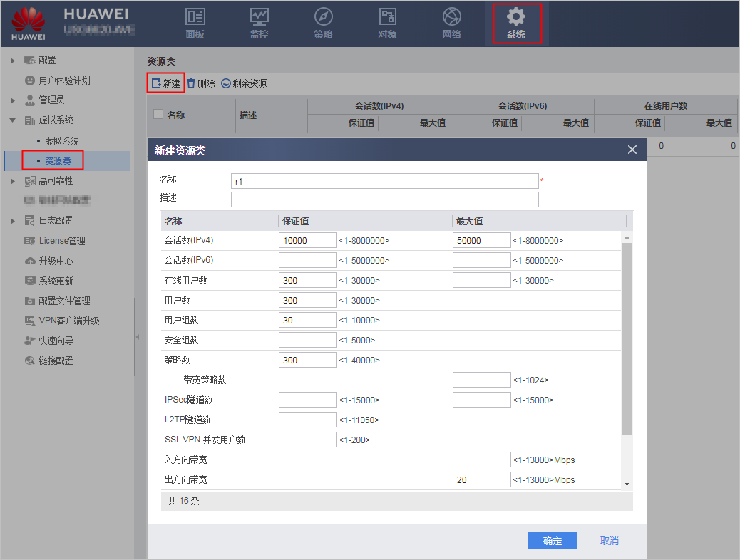Screen dimensions: 740x560
Task: Click 新建 to create resource class
Action: (165, 83)
